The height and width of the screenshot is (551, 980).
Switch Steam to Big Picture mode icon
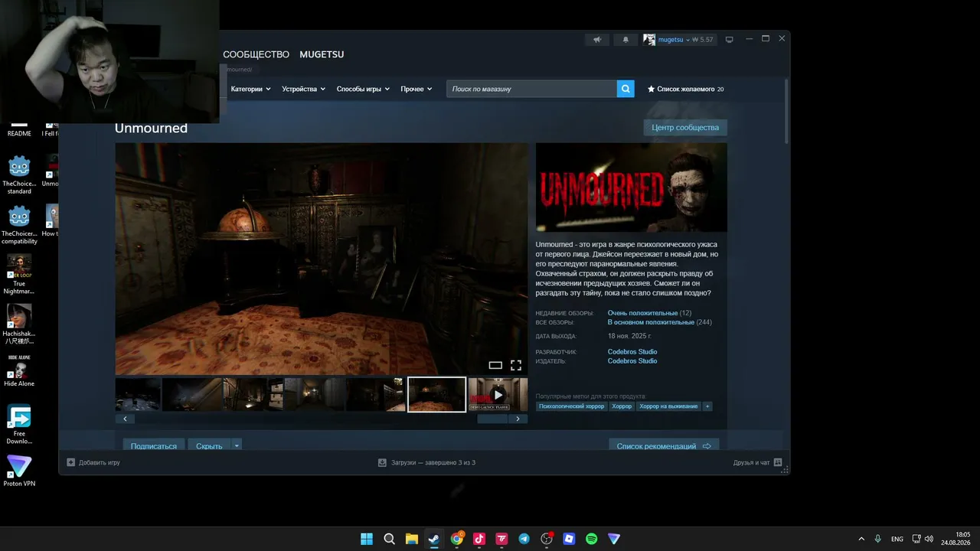(x=729, y=40)
